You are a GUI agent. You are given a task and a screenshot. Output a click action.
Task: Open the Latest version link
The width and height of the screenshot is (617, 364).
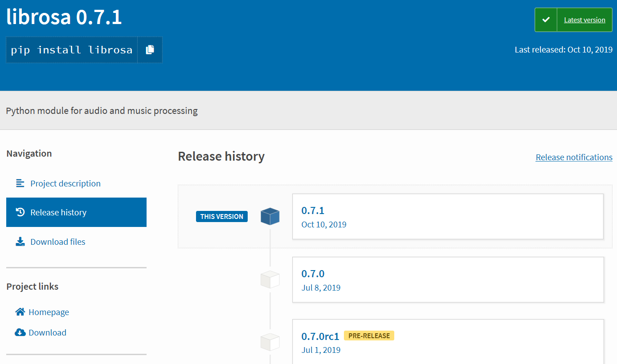(584, 20)
